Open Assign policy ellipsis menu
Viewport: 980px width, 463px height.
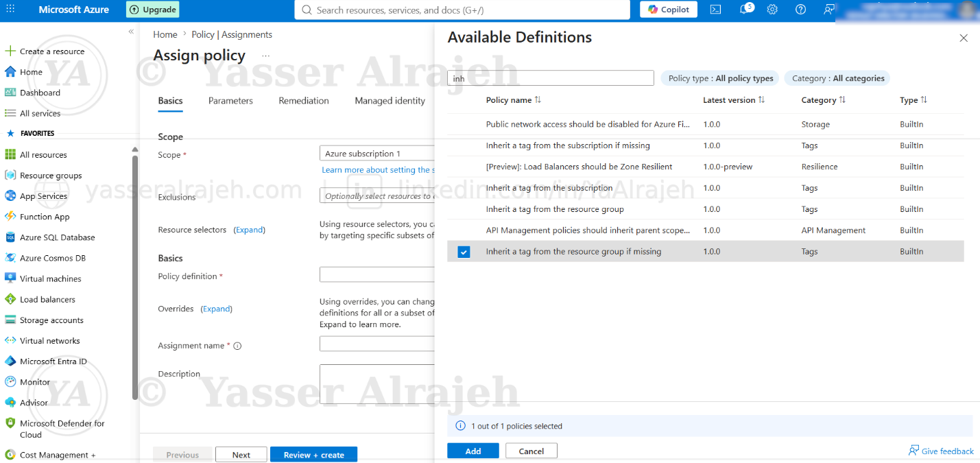coord(265,56)
